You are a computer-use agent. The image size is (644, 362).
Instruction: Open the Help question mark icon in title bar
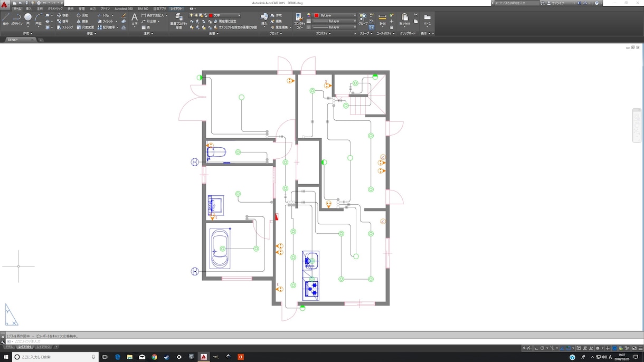coord(597,3)
